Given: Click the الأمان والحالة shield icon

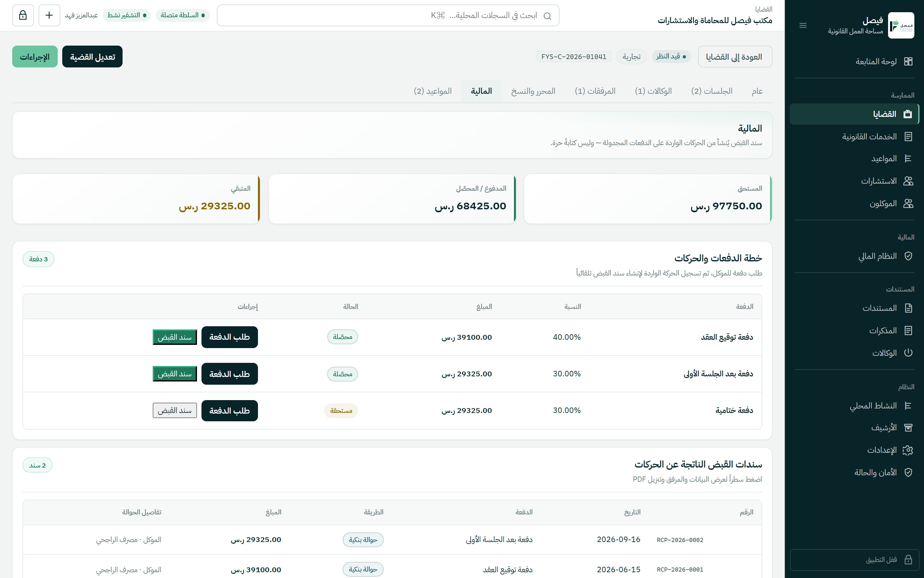Looking at the screenshot, I should (908, 472).
